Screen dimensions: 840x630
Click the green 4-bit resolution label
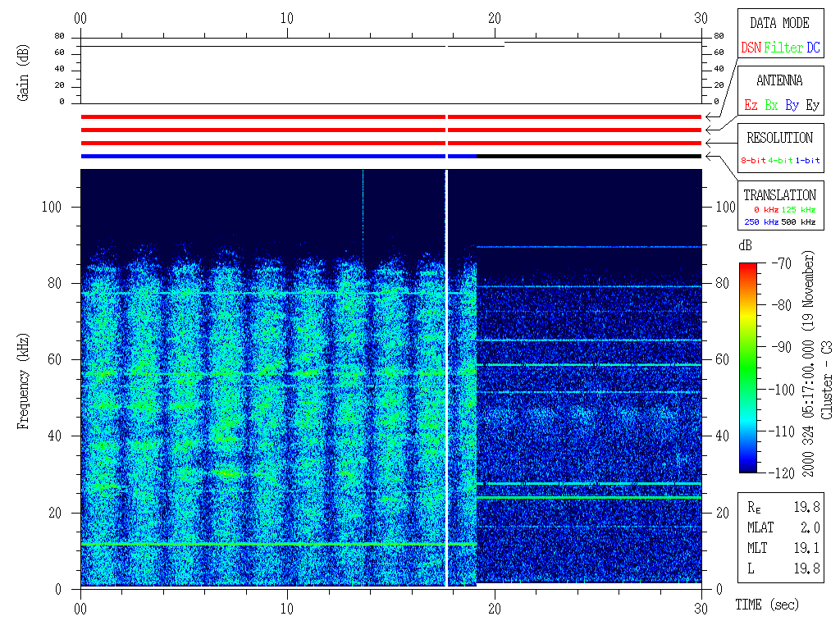781,161
